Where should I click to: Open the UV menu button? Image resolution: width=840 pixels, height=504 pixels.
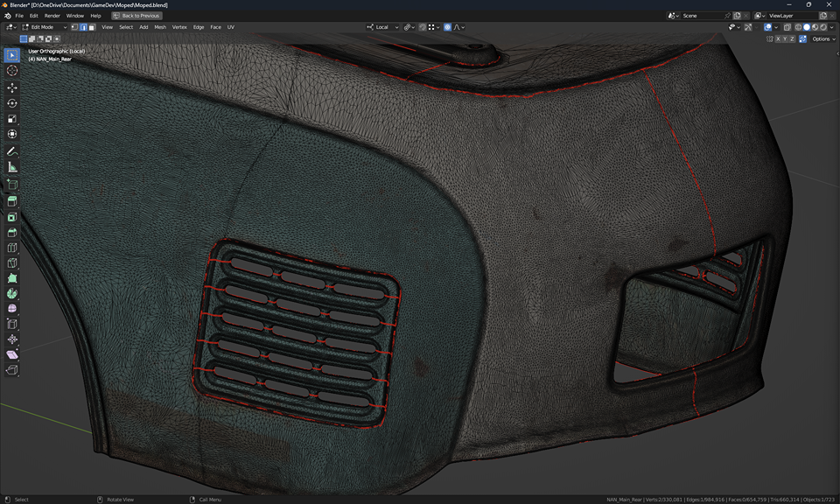(x=230, y=27)
